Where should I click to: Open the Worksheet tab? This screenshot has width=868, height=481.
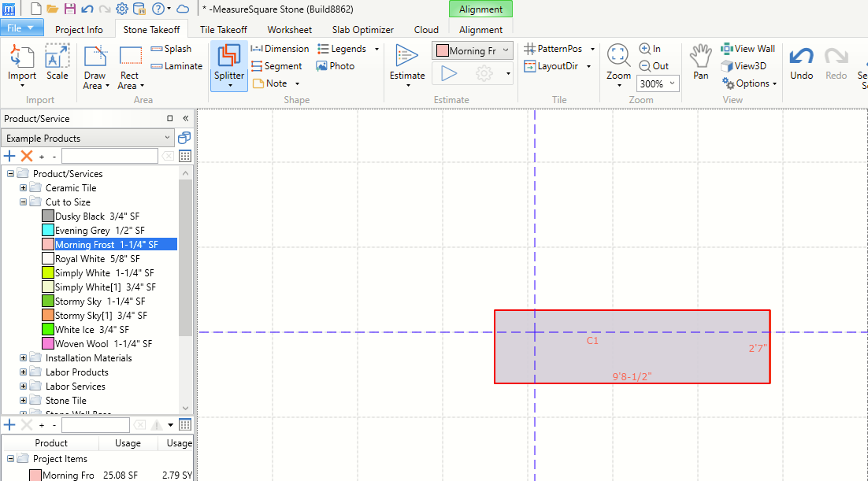click(x=290, y=29)
